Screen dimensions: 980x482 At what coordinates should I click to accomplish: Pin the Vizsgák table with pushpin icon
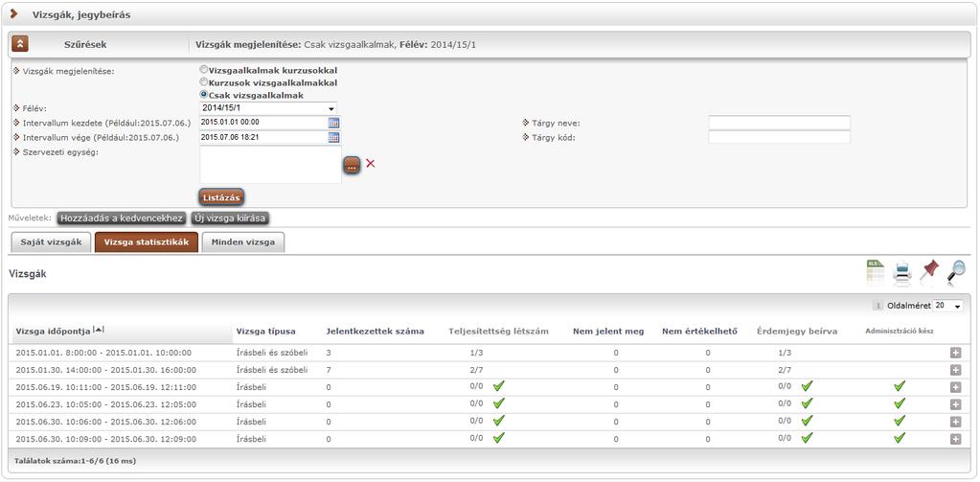click(930, 271)
